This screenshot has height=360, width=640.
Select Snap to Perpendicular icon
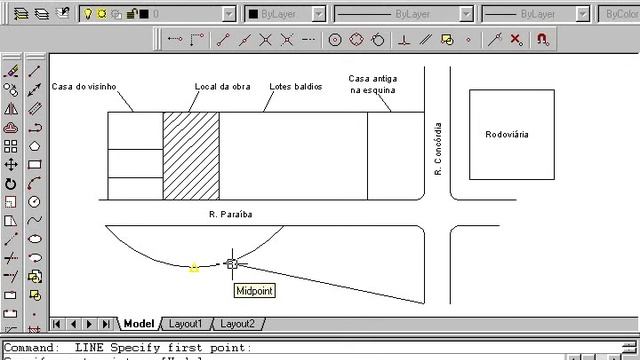click(404, 40)
